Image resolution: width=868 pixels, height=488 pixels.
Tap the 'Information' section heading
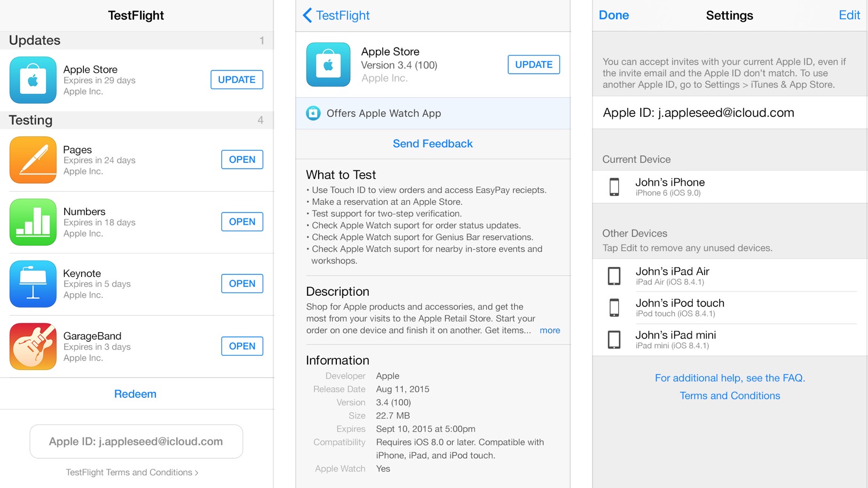tap(338, 360)
